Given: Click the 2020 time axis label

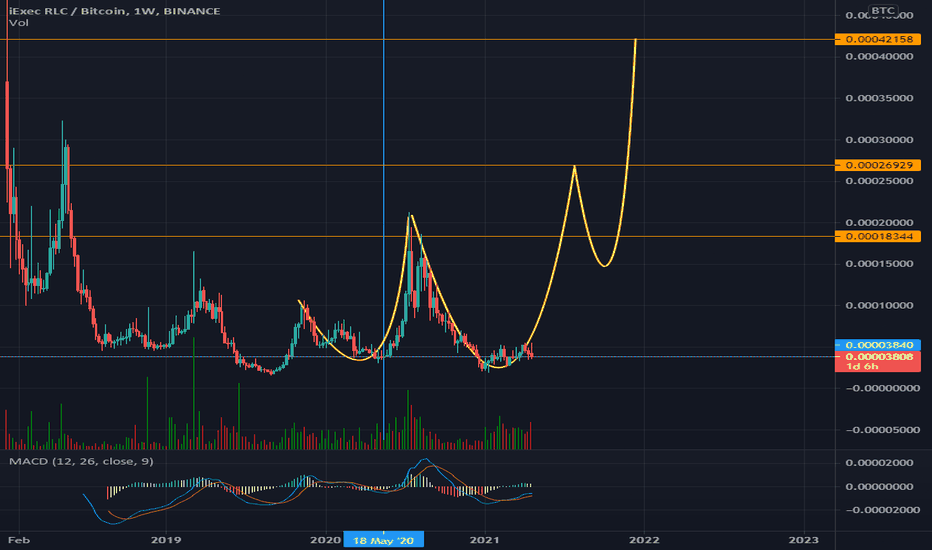Looking at the screenshot, I should point(325,540).
